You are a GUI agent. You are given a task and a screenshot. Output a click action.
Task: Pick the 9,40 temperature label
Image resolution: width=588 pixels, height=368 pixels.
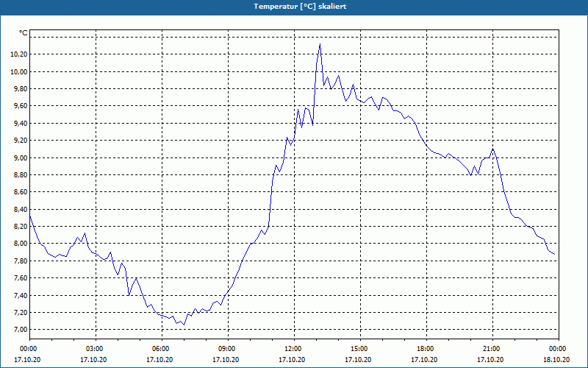click(x=21, y=123)
